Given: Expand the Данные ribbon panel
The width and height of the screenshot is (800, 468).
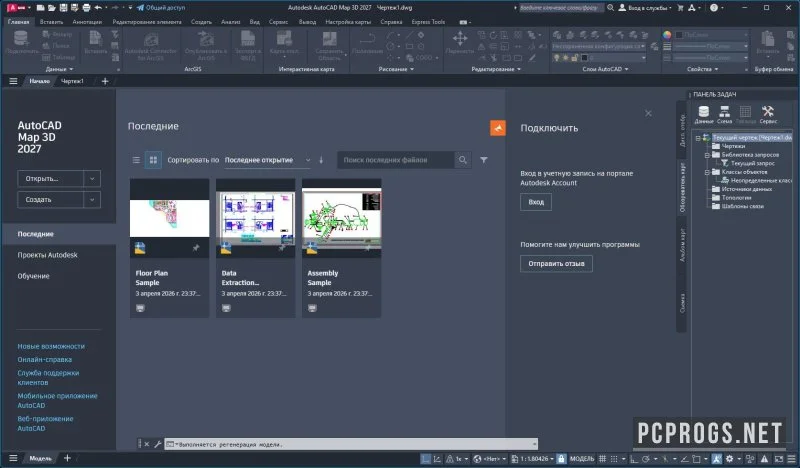Looking at the screenshot, I should pos(60,69).
